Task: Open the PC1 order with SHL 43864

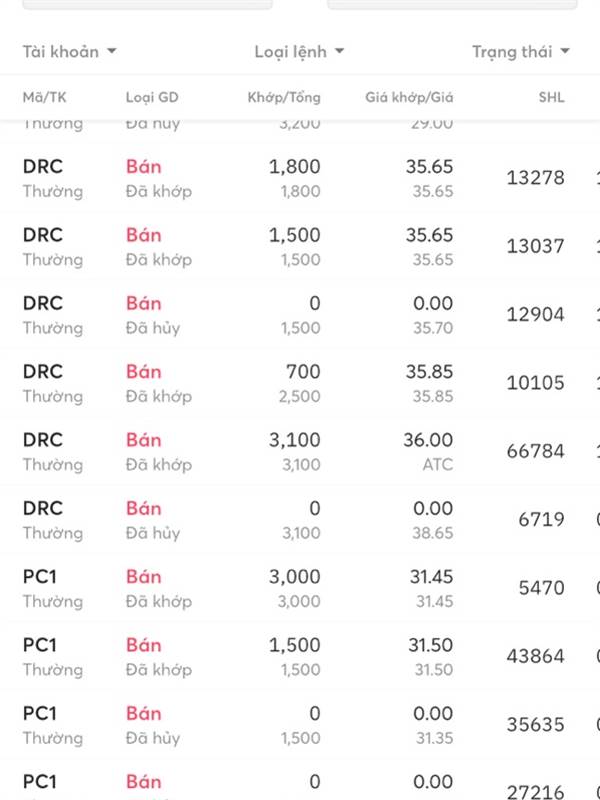Action: tap(300, 657)
